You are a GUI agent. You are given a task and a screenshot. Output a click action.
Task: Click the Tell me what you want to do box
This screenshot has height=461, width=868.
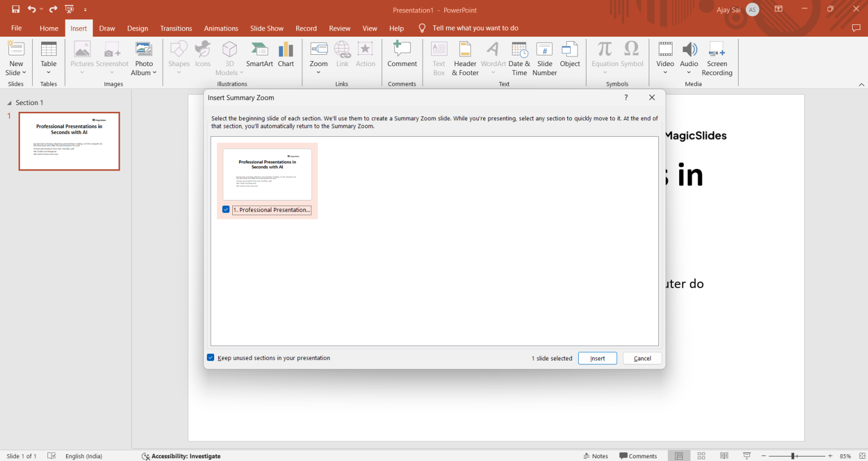[475, 28]
